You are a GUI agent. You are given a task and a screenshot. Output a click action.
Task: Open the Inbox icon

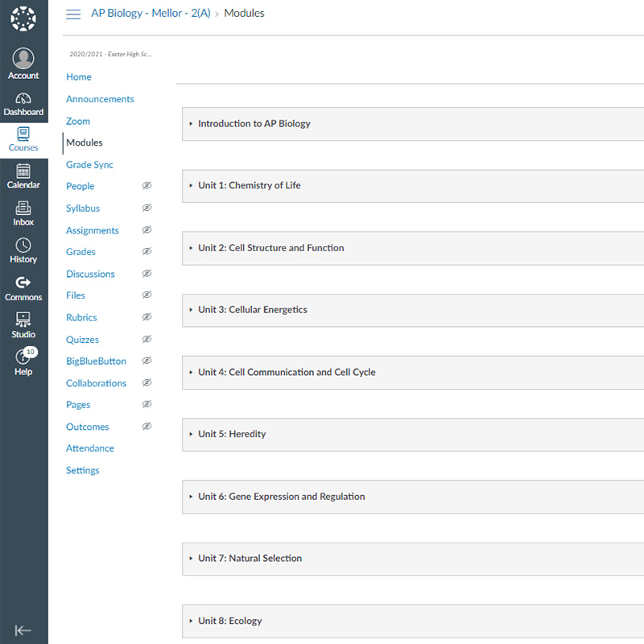23,208
